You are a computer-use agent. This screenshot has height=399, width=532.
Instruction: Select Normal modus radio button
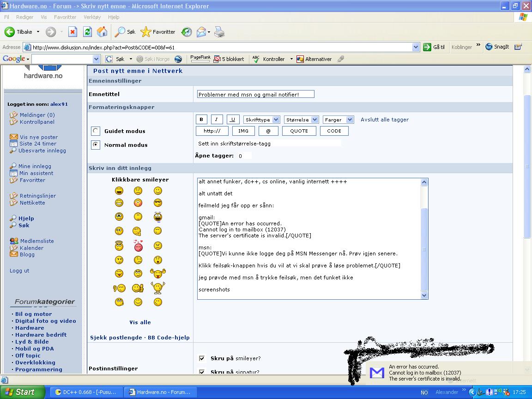pos(96,145)
